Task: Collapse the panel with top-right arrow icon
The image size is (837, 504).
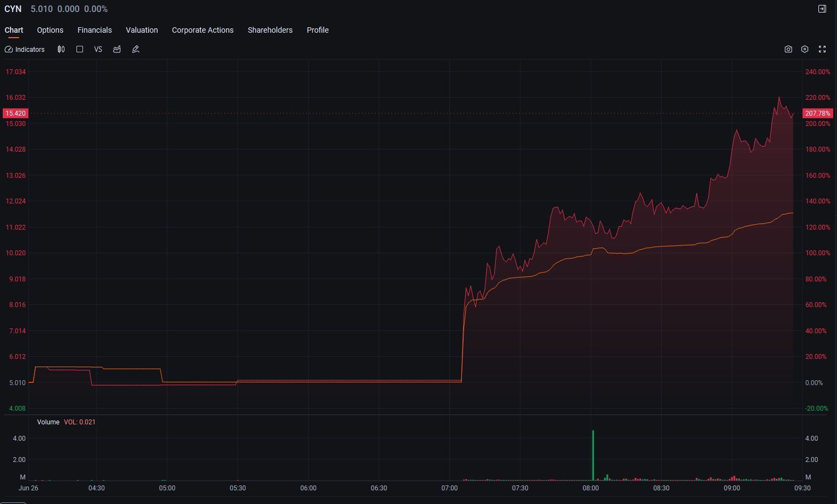Action: click(x=822, y=9)
